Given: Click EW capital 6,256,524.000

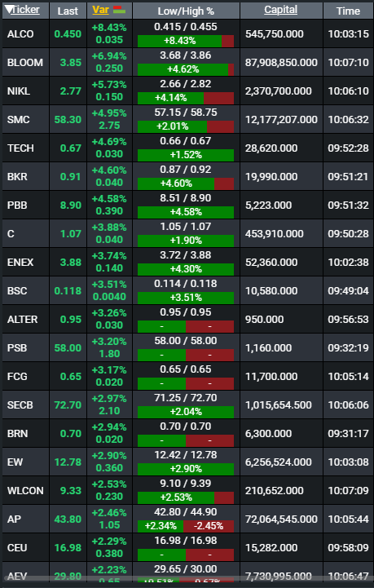Looking at the screenshot, I should click(279, 462).
